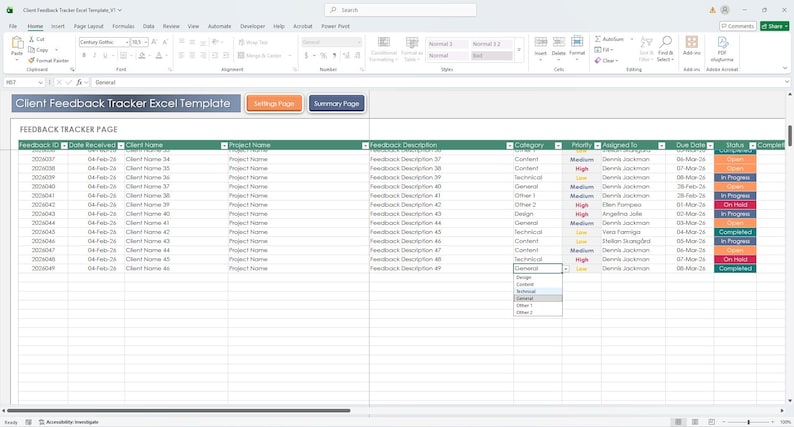Image resolution: width=794 pixels, height=427 pixels.
Task: Apply Percent Style format
Action: 323,55
